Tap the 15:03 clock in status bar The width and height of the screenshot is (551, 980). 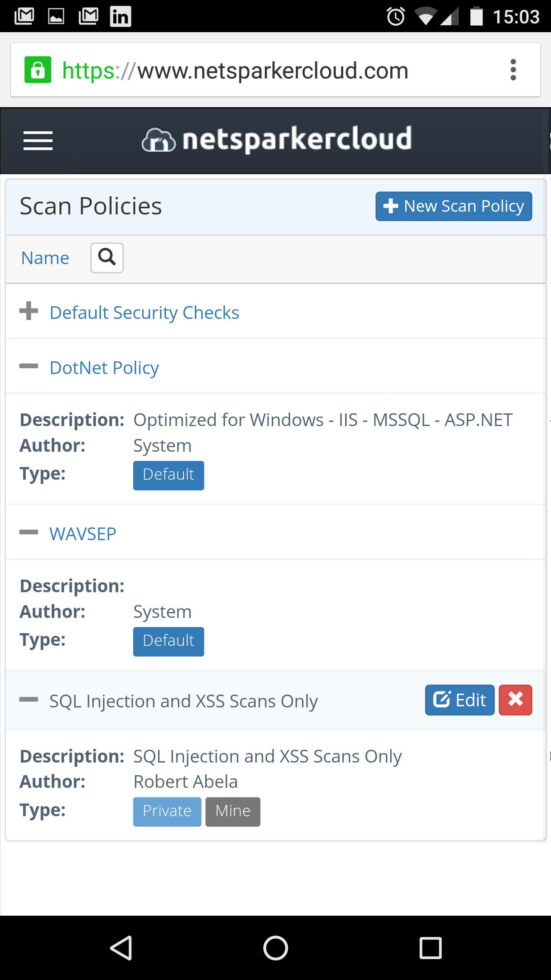click(x=516, y=16)
